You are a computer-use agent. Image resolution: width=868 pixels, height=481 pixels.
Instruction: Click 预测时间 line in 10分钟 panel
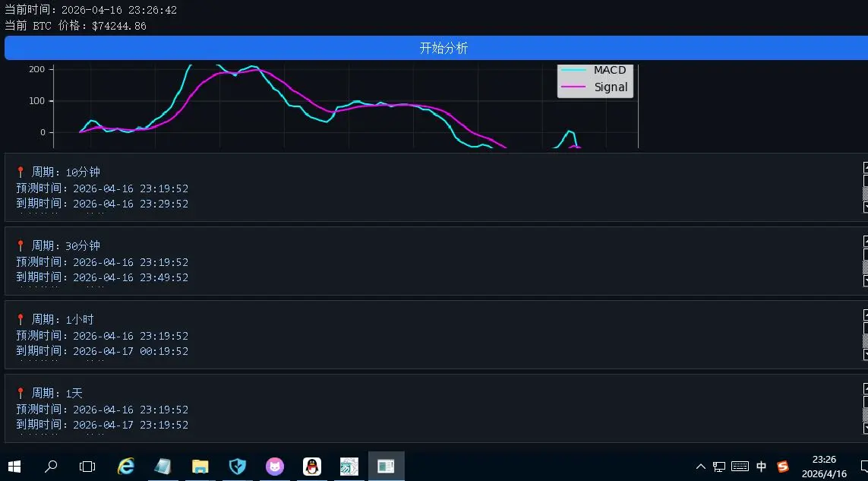103,188
